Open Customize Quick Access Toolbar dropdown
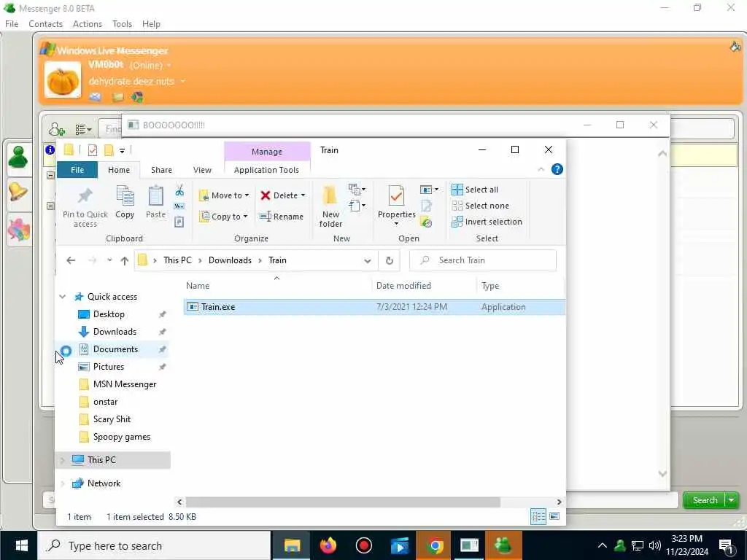This screenshot has width=747, height=560. tap(122, 150)
